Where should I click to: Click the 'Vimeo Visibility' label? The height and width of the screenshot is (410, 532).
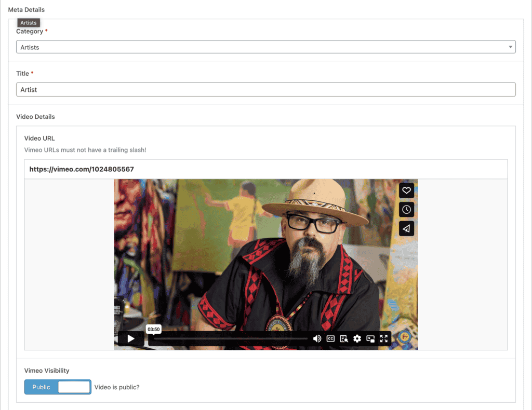tap(47, 371)
